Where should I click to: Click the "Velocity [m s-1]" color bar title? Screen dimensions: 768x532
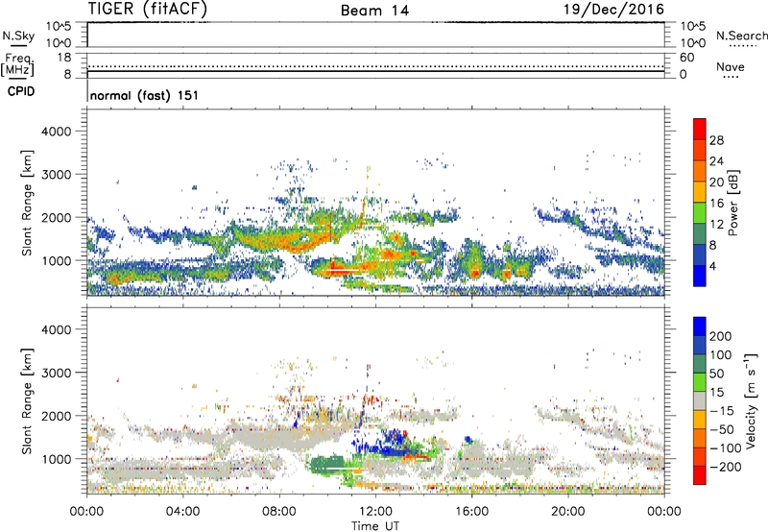(751, 400)
